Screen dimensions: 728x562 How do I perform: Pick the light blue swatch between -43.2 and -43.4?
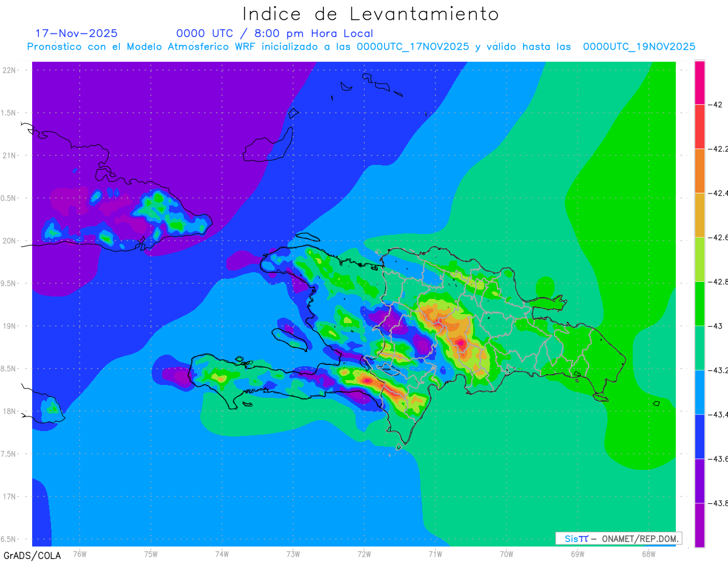[x=699, y=392]
